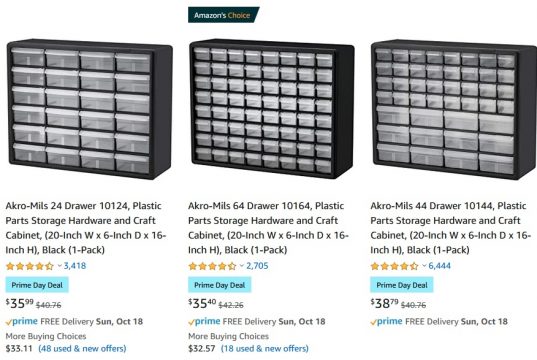
Task: Click the prime logo under $38.79 price
Action: click(386, 321)
